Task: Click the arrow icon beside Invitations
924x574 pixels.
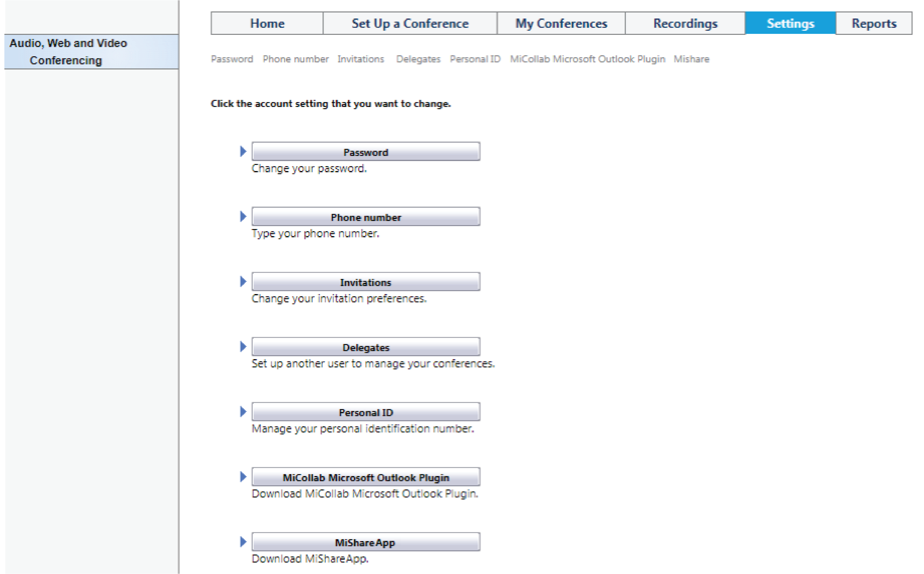Action: click(243, 282)
